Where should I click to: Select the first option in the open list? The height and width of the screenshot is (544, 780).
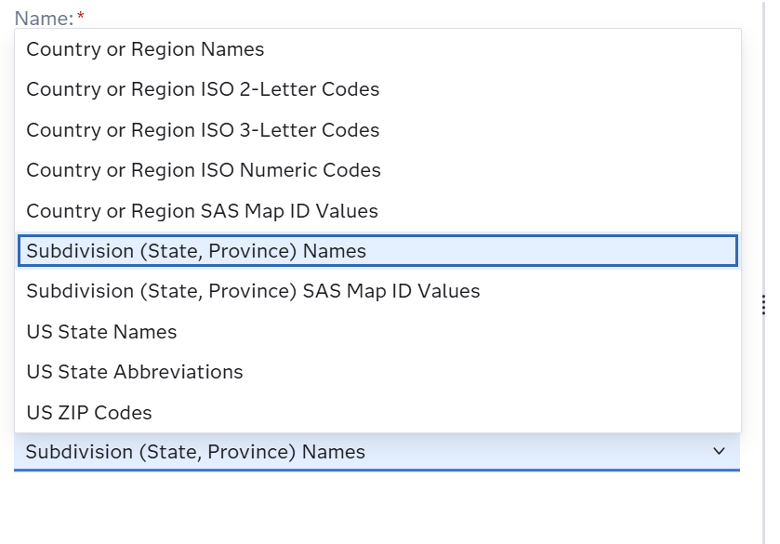coord(145,49)
